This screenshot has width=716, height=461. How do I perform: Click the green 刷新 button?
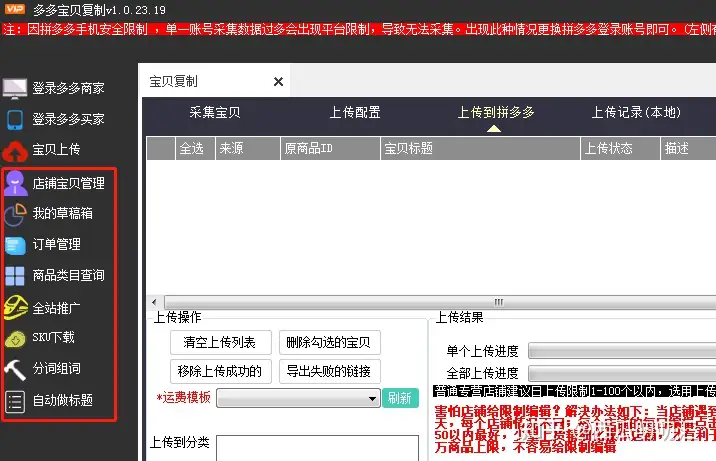point(400,398)
